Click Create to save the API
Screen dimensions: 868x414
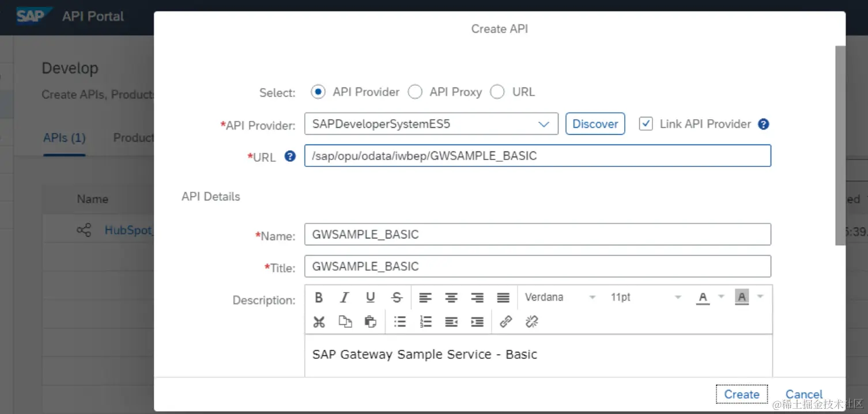pyautogui.click(x=742, y=394)
